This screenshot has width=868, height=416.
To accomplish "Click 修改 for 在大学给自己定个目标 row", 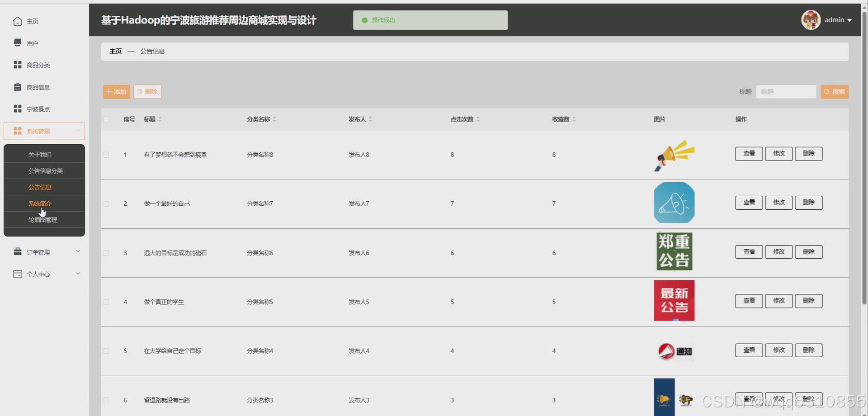I will (778, 350).
